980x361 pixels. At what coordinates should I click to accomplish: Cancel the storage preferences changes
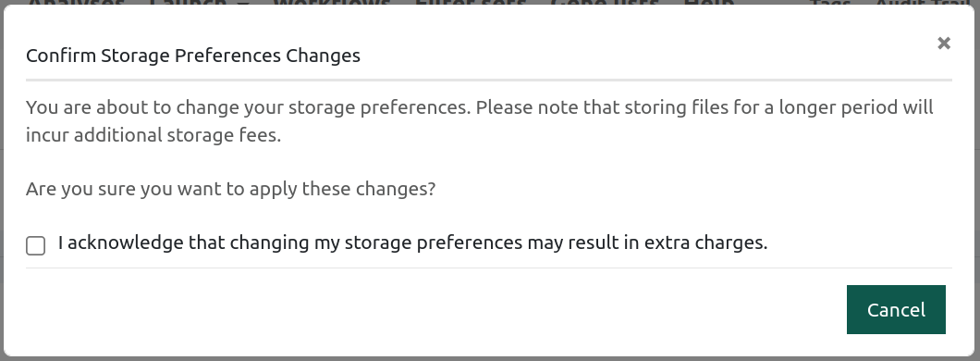(x=896, y=310)
